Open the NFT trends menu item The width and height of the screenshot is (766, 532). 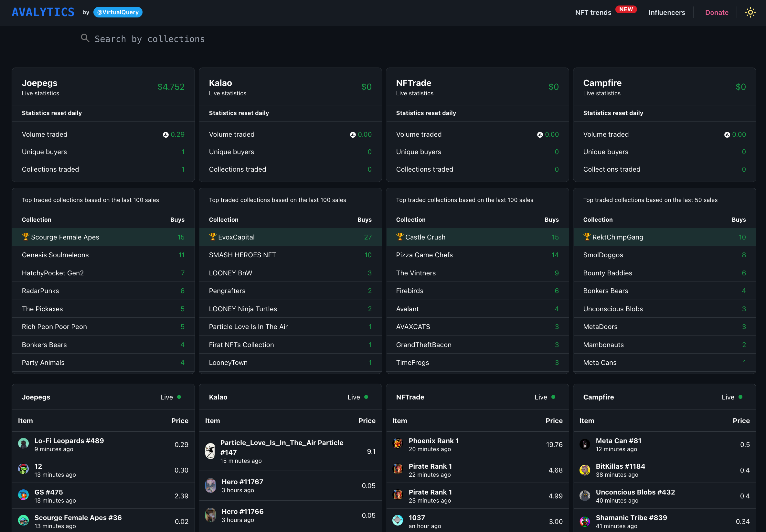[x=593, y=13]
